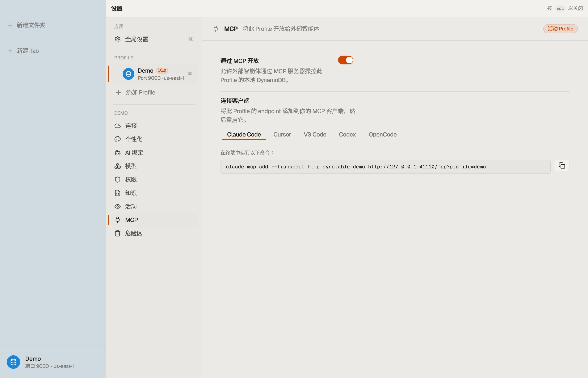Image resolution: width=588 pixels, height=378 pixels.
Task: Open the 活动 settings section
Action: coord(154,206)
